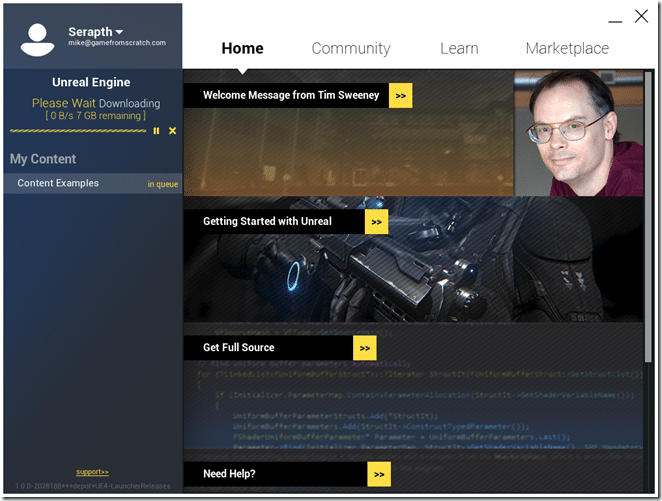Click the user profile avatar icon
The image size is (662, 501).
click(x=38, y=40)
